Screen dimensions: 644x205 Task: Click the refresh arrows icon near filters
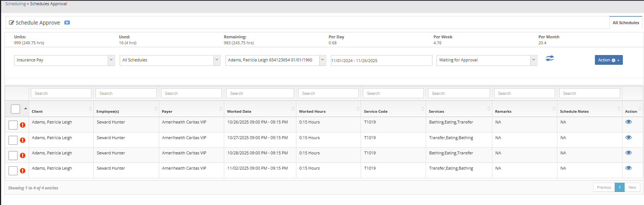click(550, 58)
